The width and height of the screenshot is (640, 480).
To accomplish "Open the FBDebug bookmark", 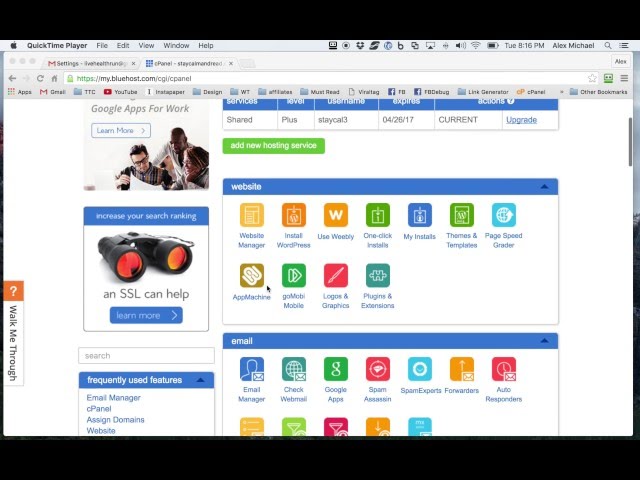I will (431, 92).
